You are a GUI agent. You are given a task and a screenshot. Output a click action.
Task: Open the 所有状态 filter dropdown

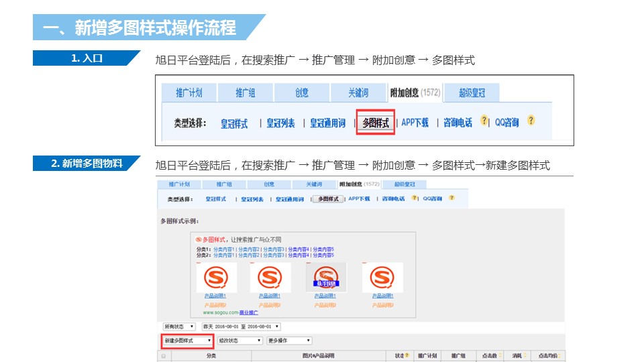coord(178,326)
